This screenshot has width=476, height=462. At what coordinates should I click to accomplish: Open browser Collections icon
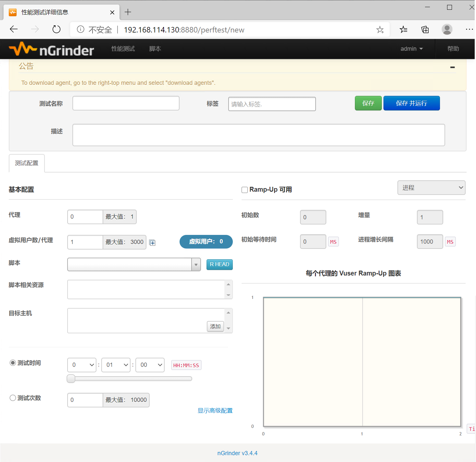coord(425,30)
